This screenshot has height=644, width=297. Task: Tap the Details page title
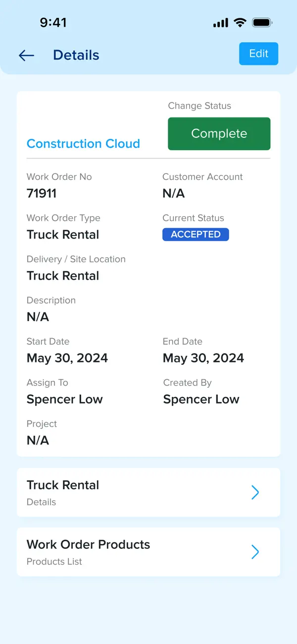[76, 55]
